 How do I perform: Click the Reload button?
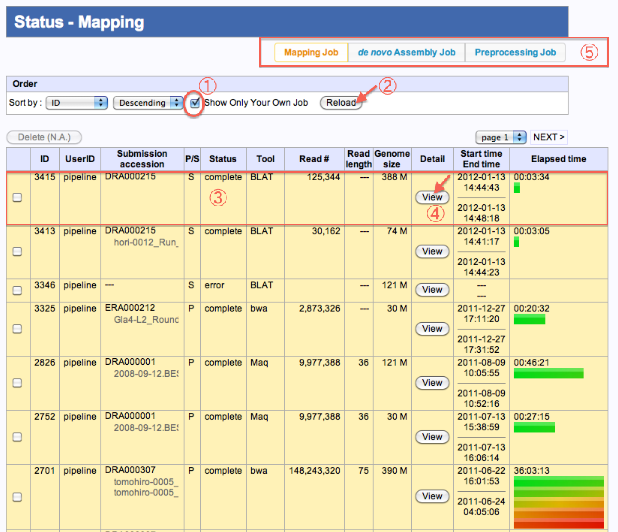pyautogui.click(x=340, y=103)
